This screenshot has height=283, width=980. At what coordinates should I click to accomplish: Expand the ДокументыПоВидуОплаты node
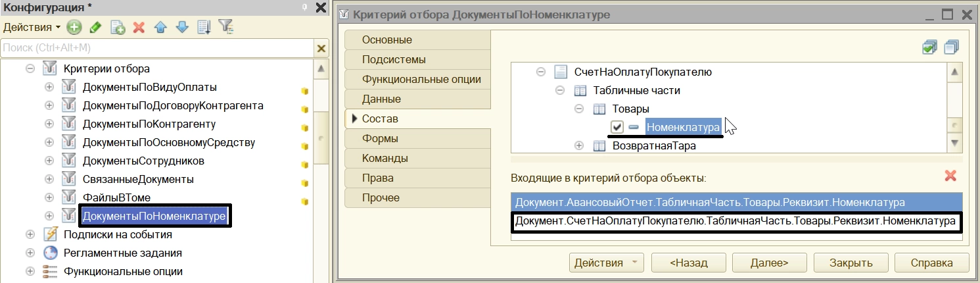[49, 87]
